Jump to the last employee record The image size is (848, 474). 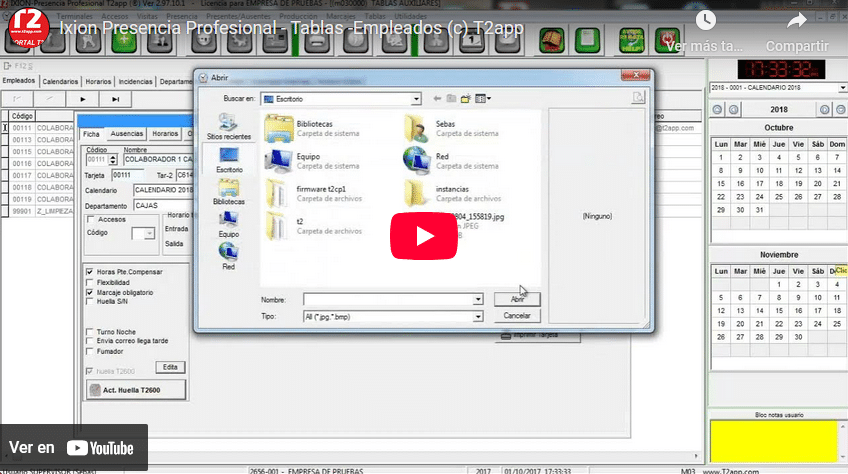(115, 99)
